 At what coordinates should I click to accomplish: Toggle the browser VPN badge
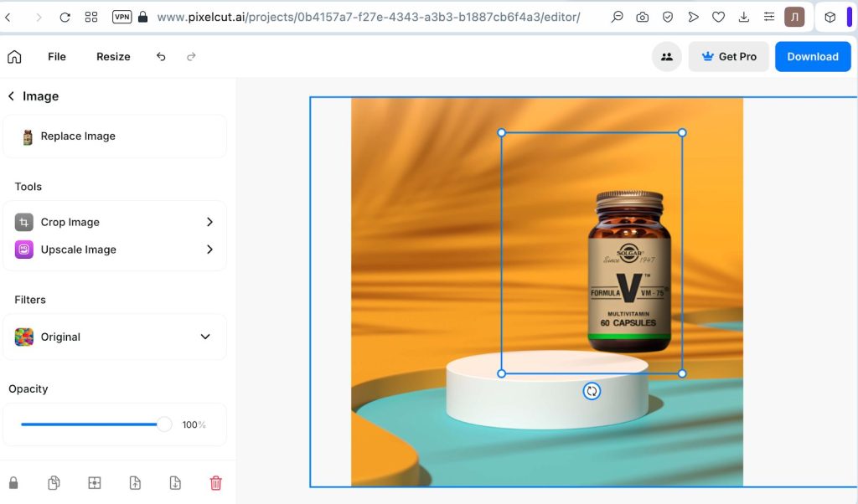122,17
